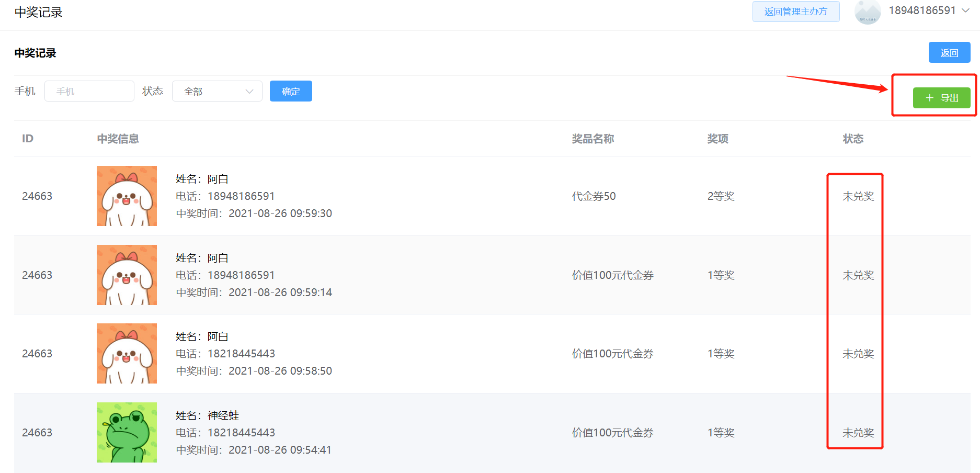Click the rabbit avatar in first row
Screen dimensions: 980x473
(x=127, y=196)
